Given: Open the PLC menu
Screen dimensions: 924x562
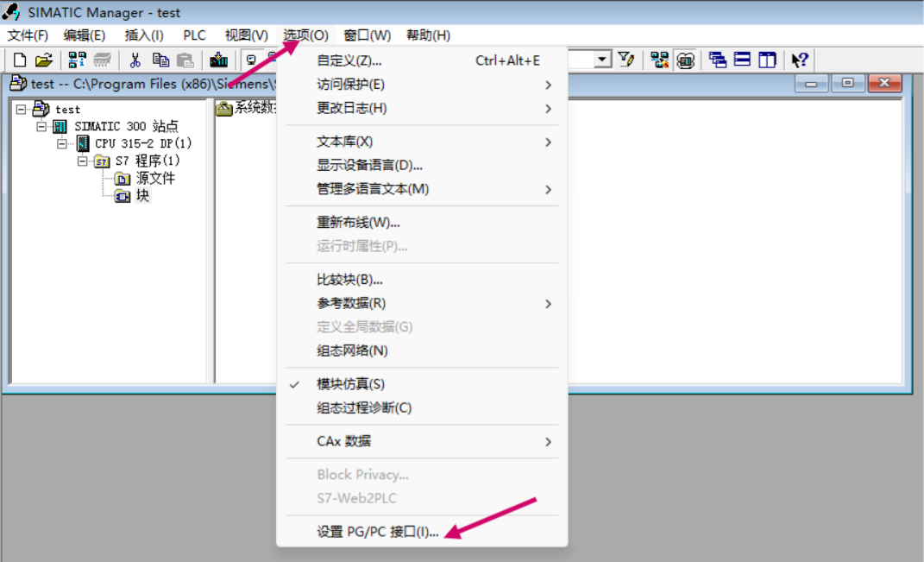Looking at the screenshot, I should click(x=193, y=35).
